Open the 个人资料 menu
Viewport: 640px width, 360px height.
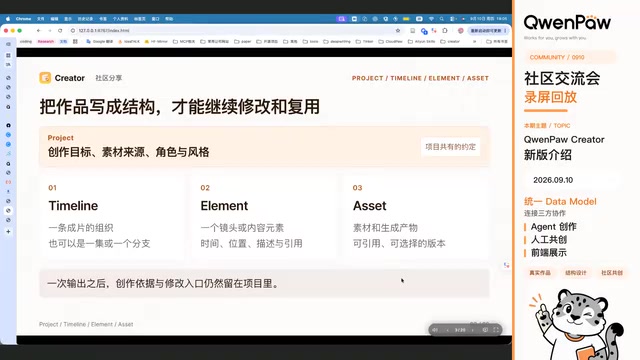tap(120, 19)
